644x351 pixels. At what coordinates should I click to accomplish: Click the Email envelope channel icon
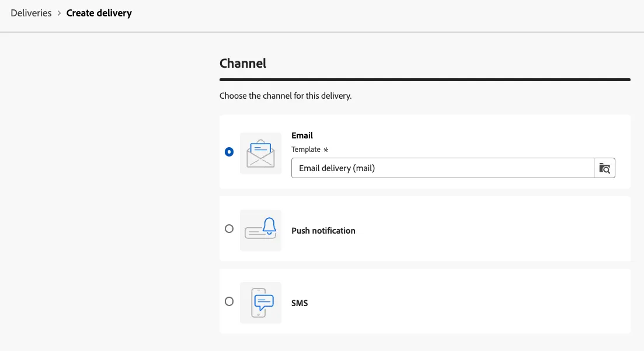[261, 153]
